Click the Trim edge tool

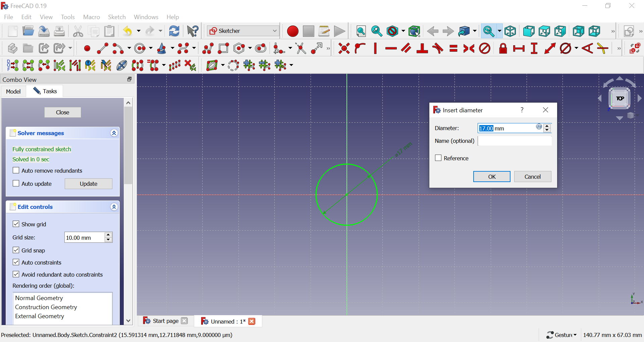pyautogui.click(x=301, y=49)
